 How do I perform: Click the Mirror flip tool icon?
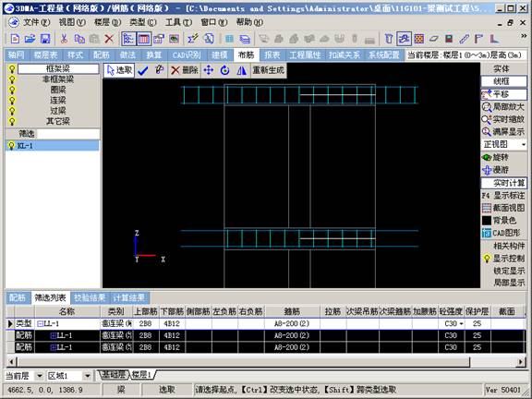point(242,70)
